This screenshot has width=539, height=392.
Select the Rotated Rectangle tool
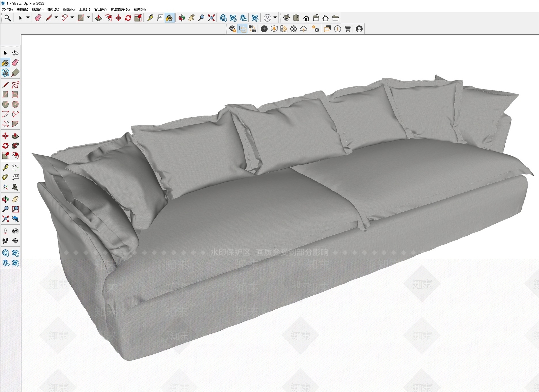15,94
